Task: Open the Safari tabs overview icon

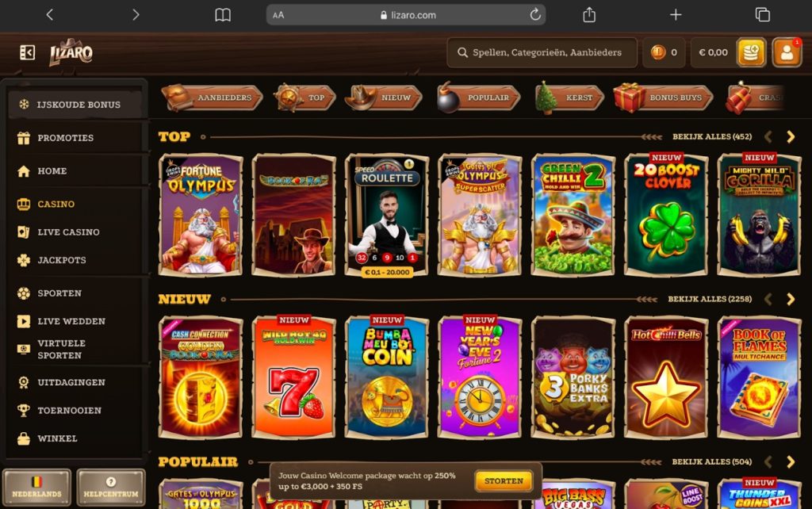Action: 762,14
